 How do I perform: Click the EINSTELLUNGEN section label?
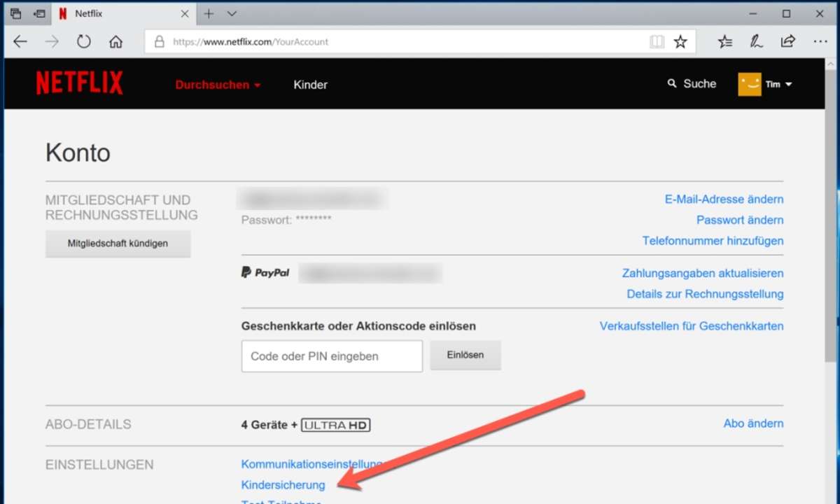(99, 465)
